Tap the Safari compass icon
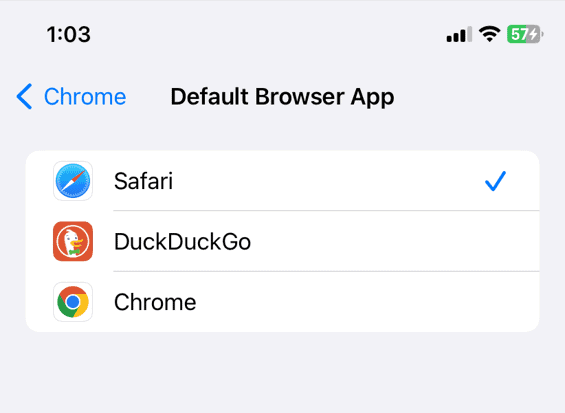Screen dimensions: 565x413 (73, 181)
